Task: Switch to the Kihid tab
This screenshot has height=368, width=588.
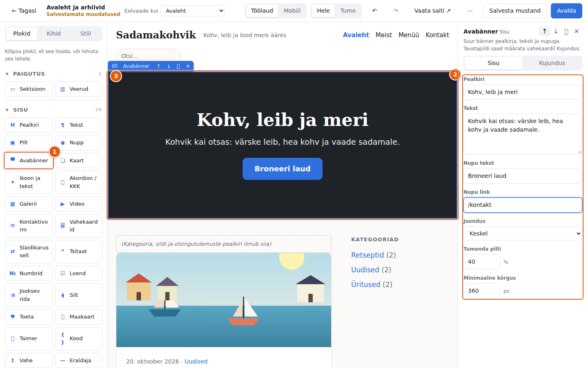Action: (53, 34)
